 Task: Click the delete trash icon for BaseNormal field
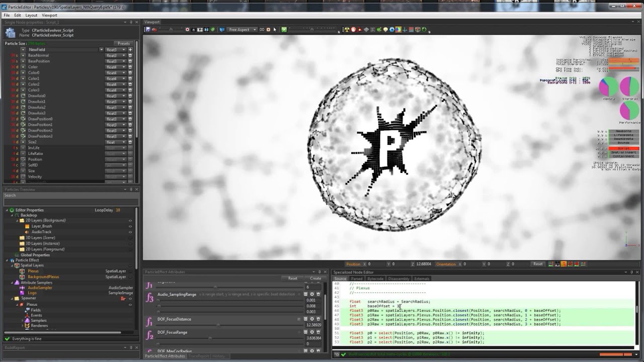[130, 55]
